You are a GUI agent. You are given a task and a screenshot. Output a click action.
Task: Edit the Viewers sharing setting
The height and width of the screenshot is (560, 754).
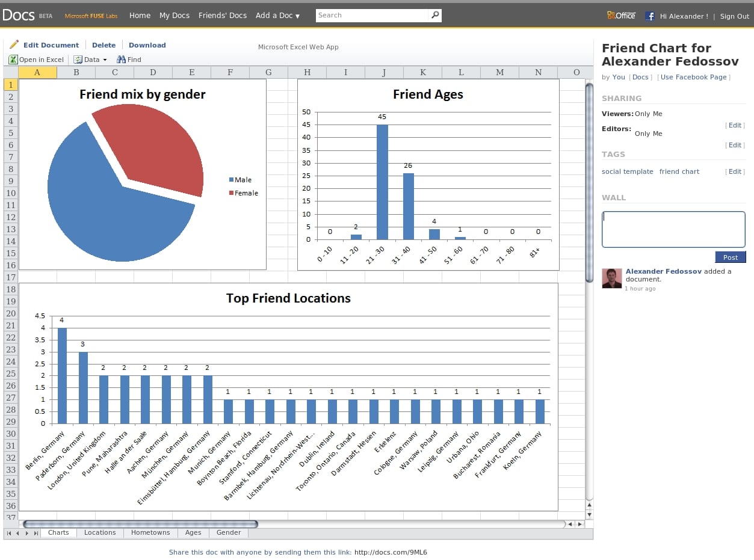pos(735,125)
